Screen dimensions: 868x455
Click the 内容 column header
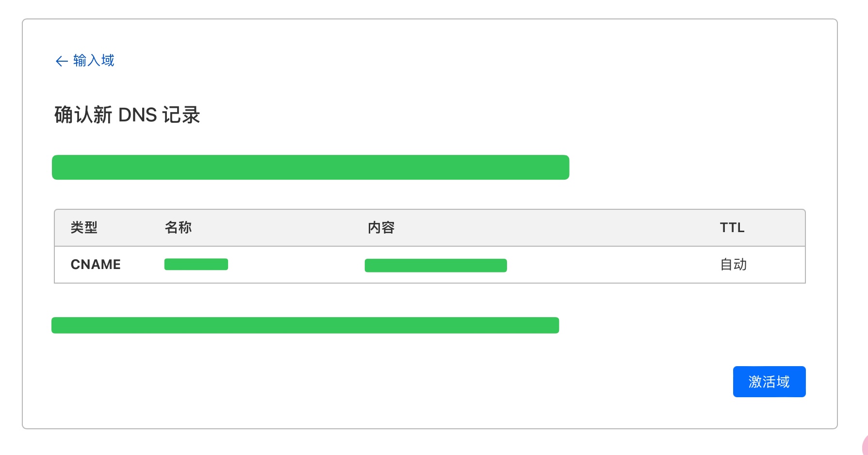click(381, 227)
